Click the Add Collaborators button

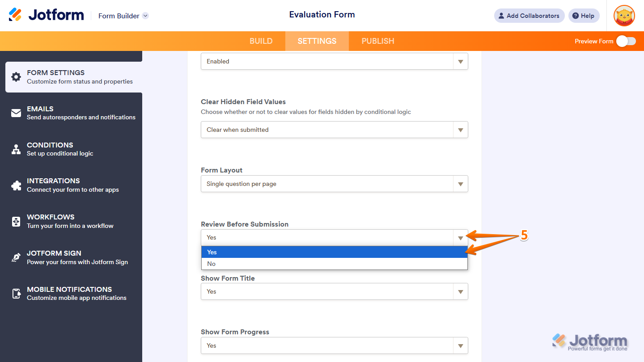coord(529,15)
